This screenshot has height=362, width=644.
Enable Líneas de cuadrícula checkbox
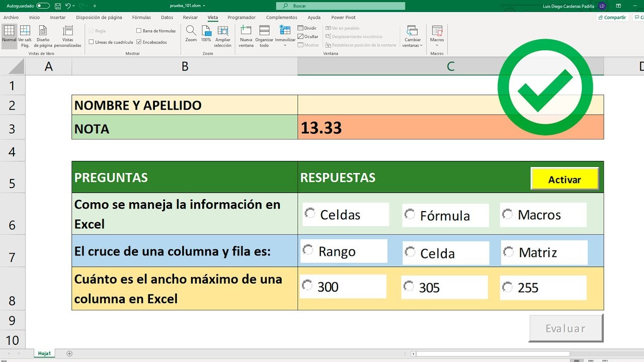[x=91, y=42]
